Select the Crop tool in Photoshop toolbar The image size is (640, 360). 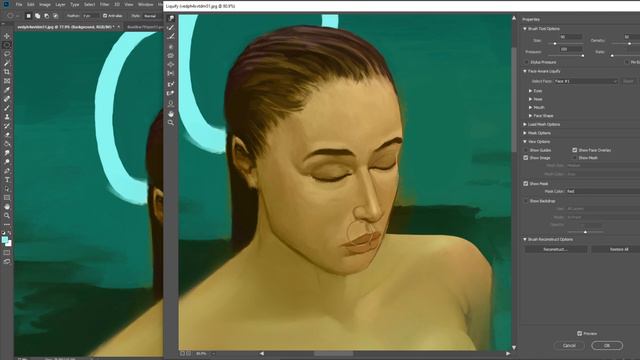click(x=7, y=72)
